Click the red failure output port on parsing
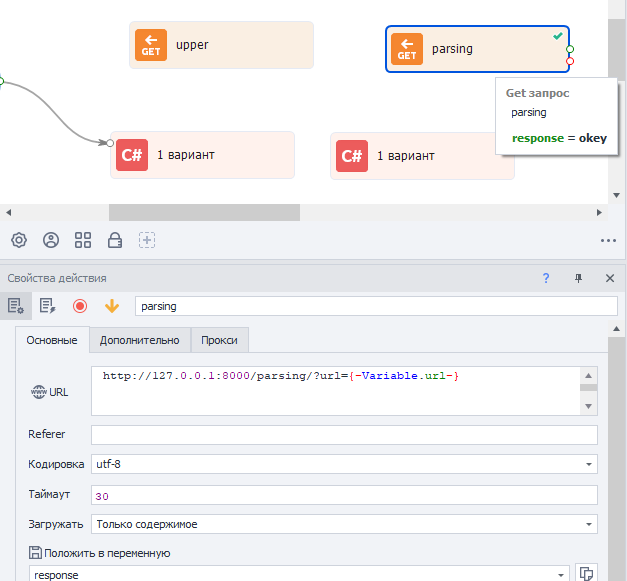Image resolution: width=627 pixels, height=581 pixels. [x=570, y=61]
